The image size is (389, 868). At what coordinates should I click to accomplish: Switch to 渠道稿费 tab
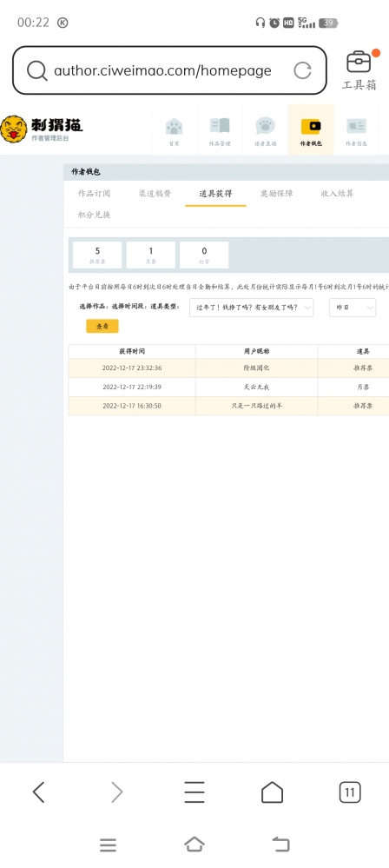pos(155,194)
